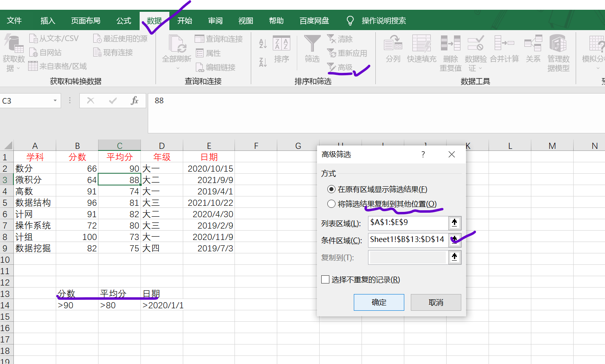This screenshot has width=605, height=364.
Task: Click Advanced filter (高级) button
Action: (x=340, y=67)
